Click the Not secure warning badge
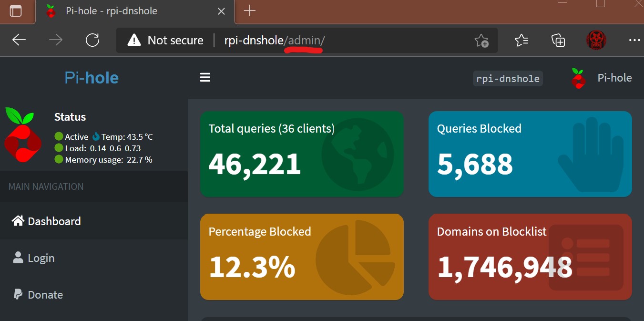Image resolution: width=644 pixels, height=321 pixels. pos(164,40)
